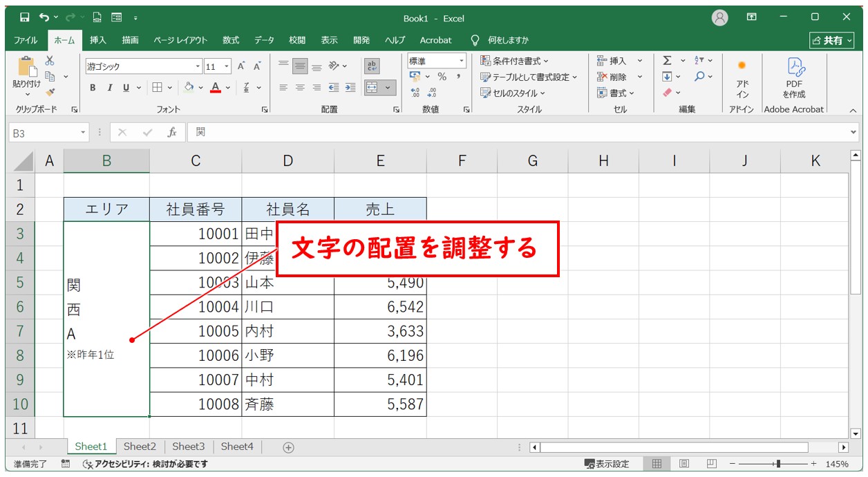Screen dimensions: 868x477
Task: Switch to the 挿入 ribbon tab
Action: tap(98, 40)
